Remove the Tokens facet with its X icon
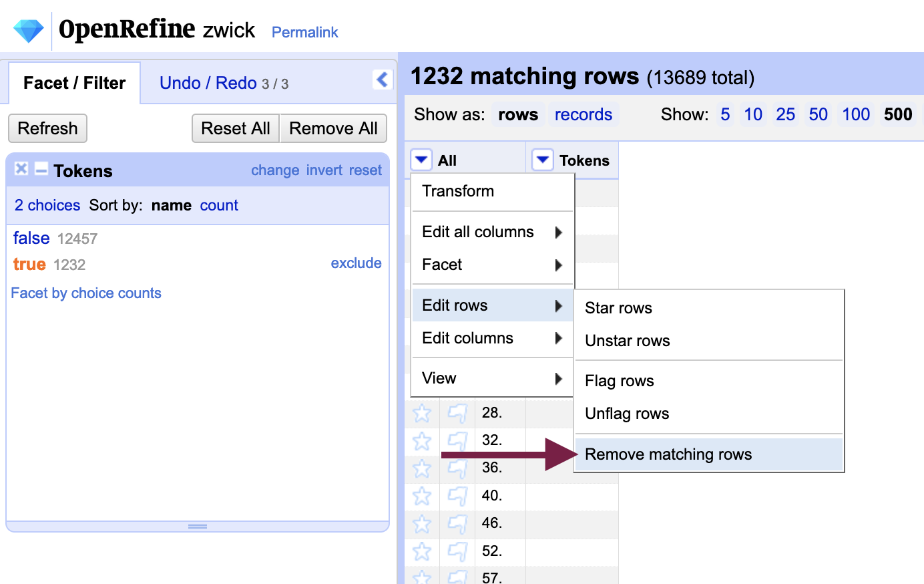Viewport: 924px width, 584px height. point(21,169)
